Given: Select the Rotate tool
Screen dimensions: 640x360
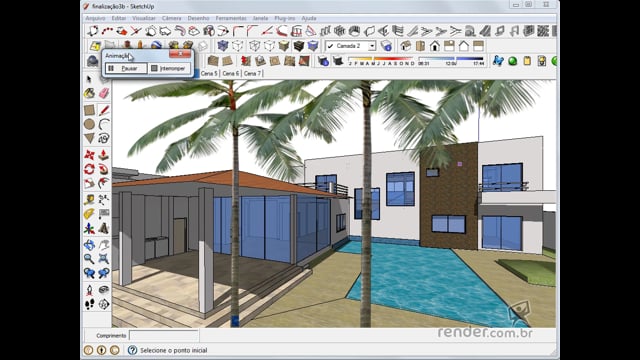Looking at the screenshot, I should (x=89, y=169).
